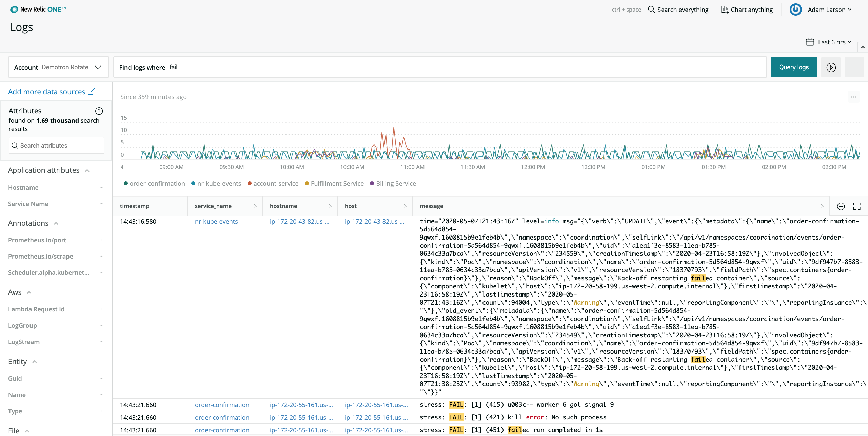The width and height of the screenshot is (868, 436).
Task: Remove the host column
Action: click(x=406, y=206)
